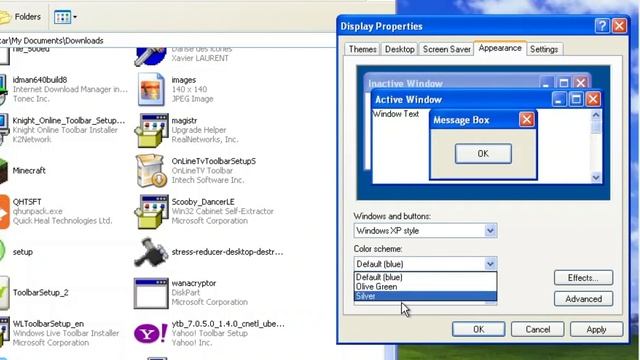
Task: Switch to the Appearance tab
Action: coord(500,48)
